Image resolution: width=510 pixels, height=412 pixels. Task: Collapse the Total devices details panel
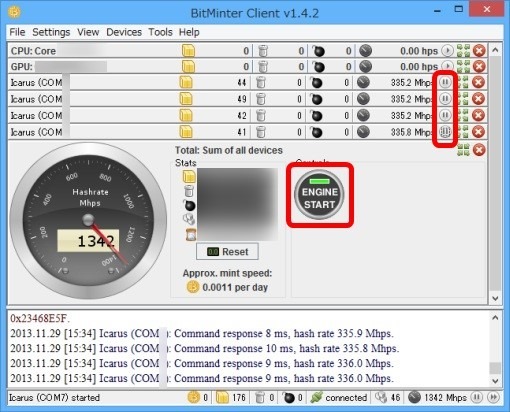(x=463, y=150)
